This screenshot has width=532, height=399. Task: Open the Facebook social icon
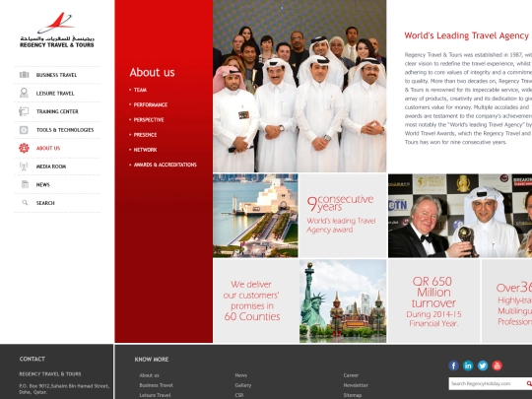pyautogui.click(x=453, y=366)
